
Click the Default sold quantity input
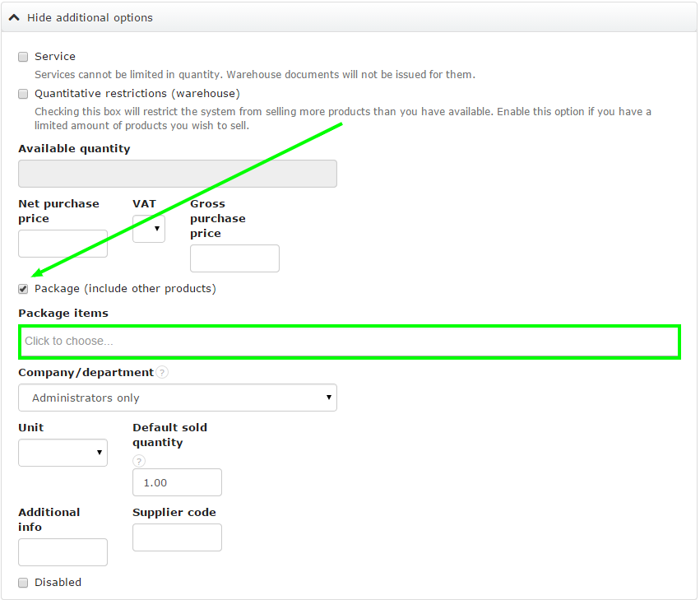pos(177,482)
